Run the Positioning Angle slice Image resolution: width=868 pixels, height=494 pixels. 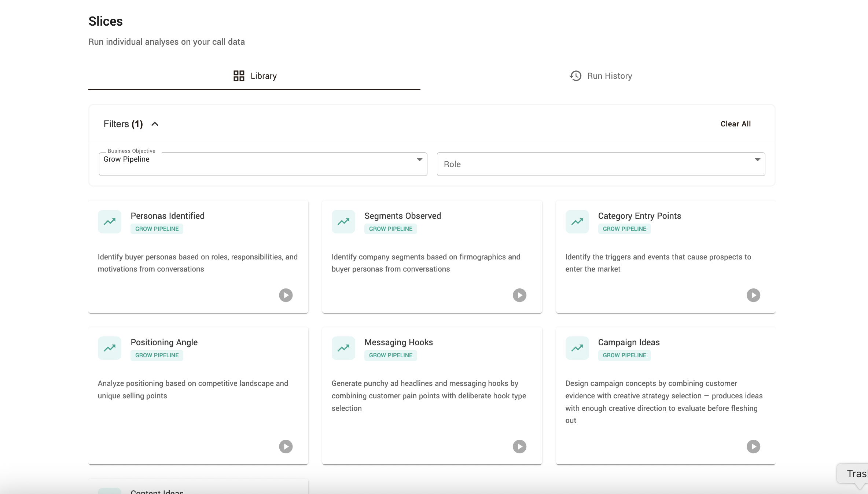pos(286,446)
